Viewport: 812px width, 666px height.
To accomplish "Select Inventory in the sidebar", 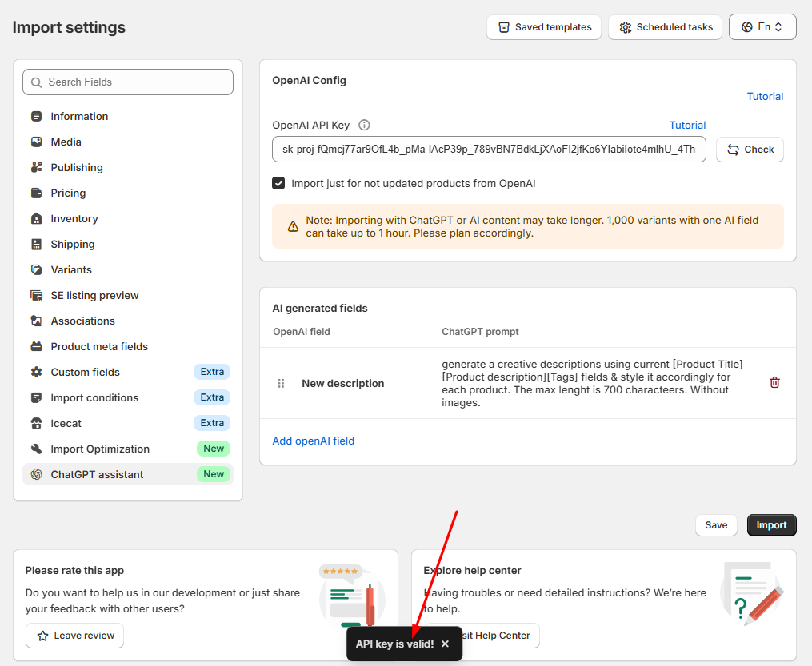I will 128,218.
